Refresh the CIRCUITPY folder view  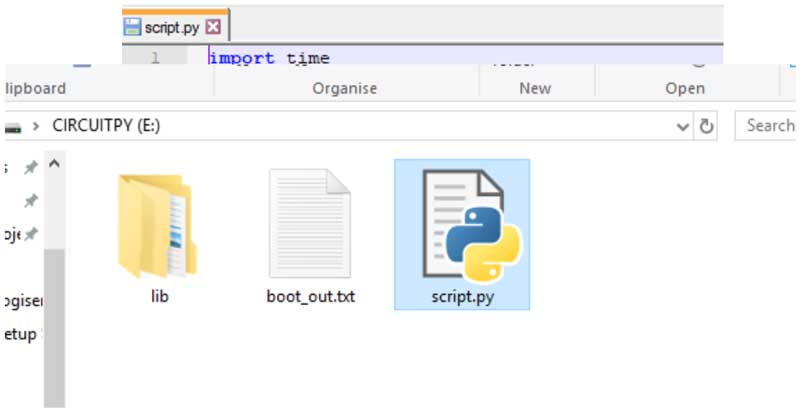coord(706,127)
